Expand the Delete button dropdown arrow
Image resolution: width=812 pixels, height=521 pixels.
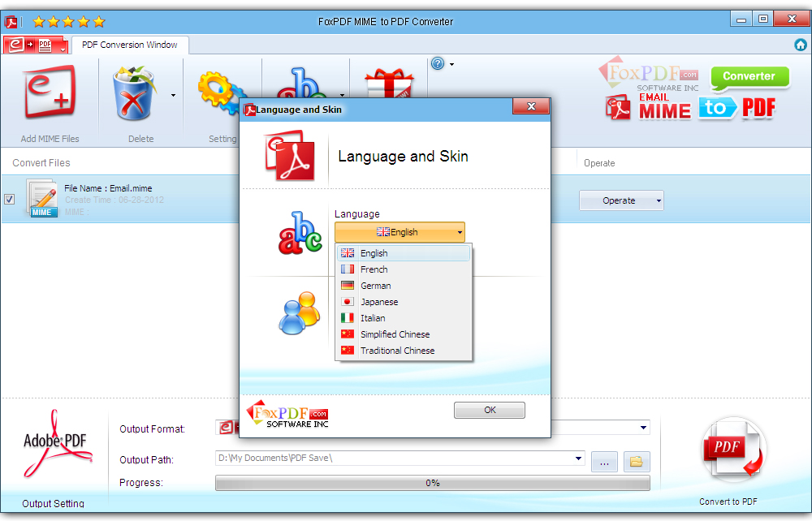[173, 95]
